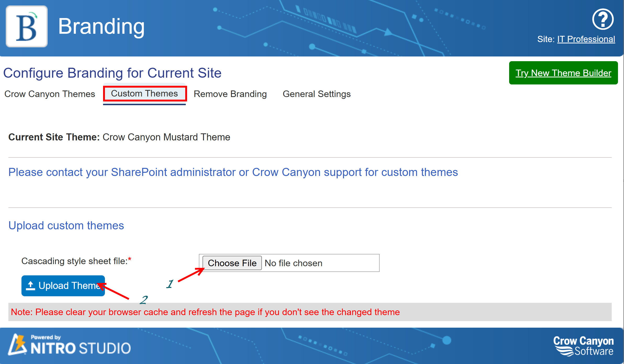Click the Branding header title
The width and height of the screenshot is (624, 364).
coord(101,26)
